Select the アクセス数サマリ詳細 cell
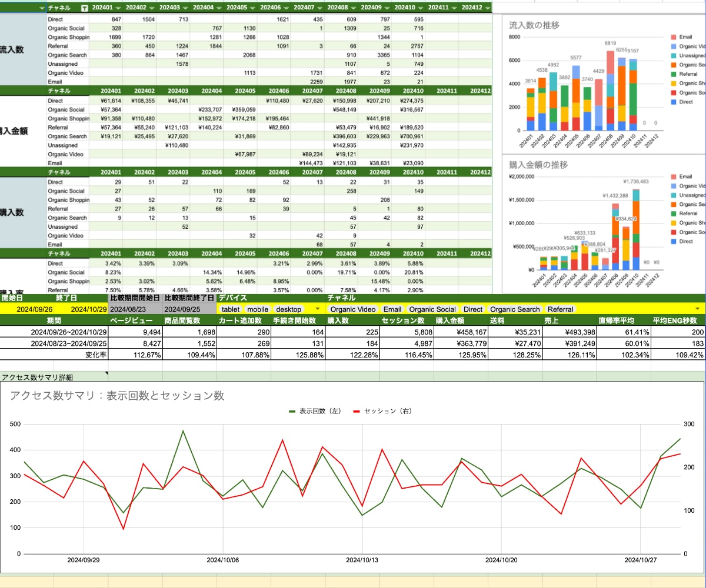 coord(54,376)
